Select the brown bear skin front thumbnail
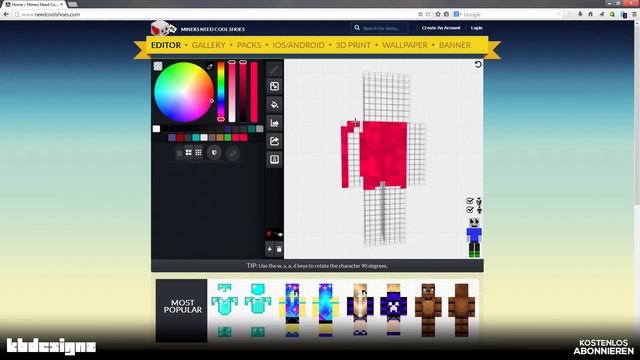640x360 pixels. (428, 310)
